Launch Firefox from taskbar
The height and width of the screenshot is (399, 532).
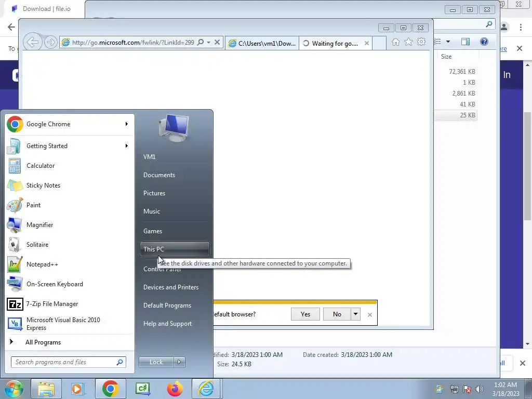click(175, 389)
